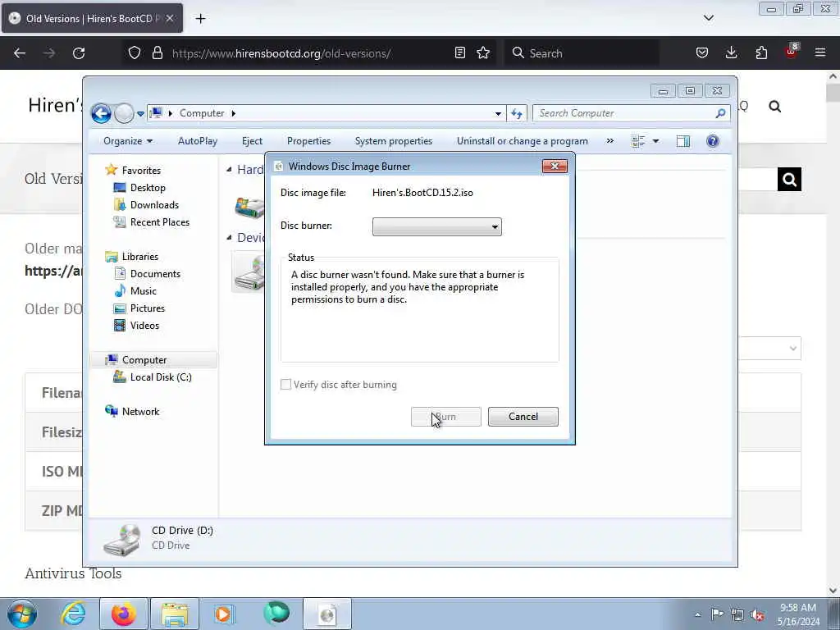Open the Disc burner dropdown
The image size is (840, 630).
coord(436,226)
